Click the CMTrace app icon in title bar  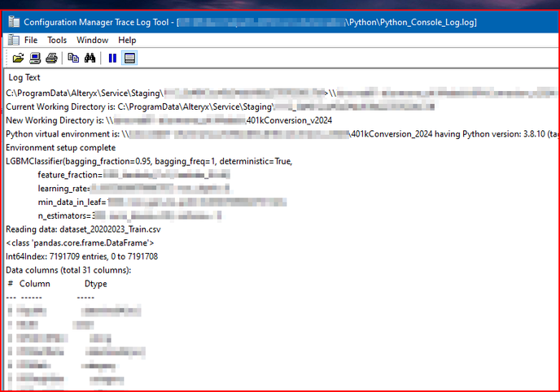(14, 22)
